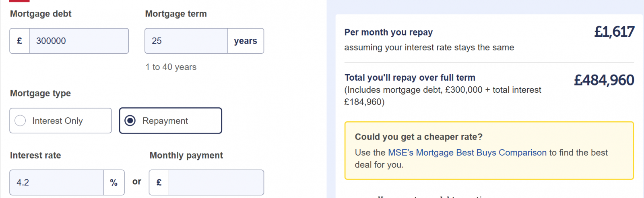This screenshot has width=644, height=198.
Task: Click the Mortgage term years field
Action: click(x=186, y=41)
